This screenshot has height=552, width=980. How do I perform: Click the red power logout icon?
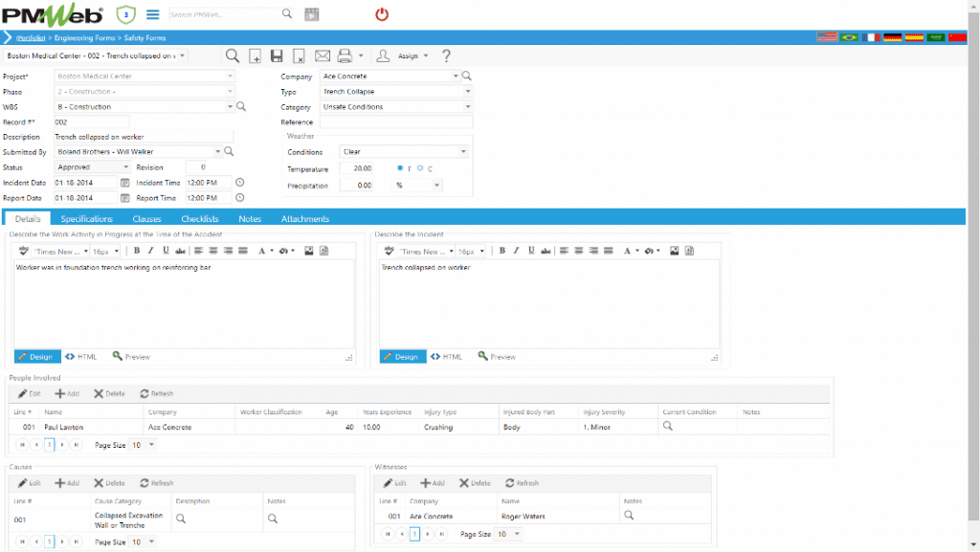click(x=382, y=13)
